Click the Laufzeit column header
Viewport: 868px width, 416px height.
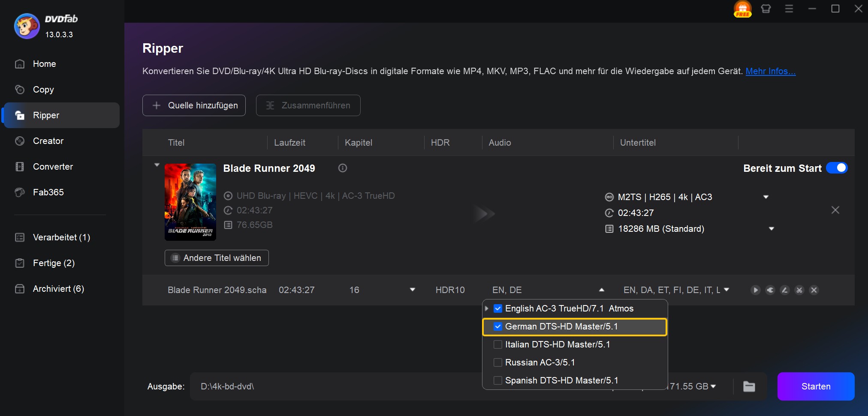point(289,143)
